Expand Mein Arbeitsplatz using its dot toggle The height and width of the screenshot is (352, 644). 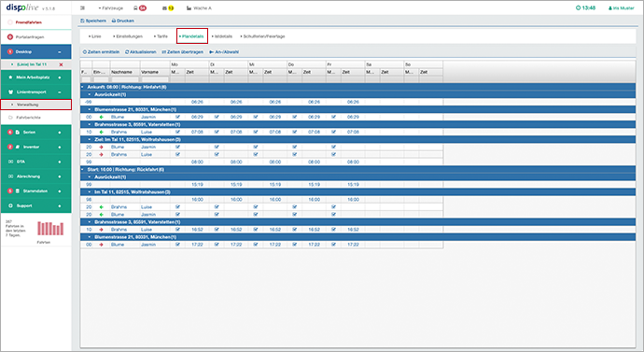(x=60, y=77)
